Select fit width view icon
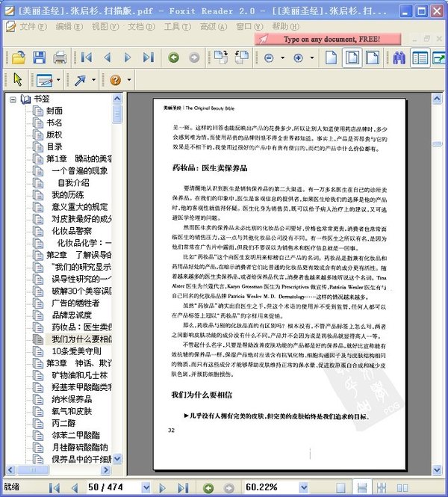The height and width of the screenshot is (497, 448). click(x=373, y=58)
